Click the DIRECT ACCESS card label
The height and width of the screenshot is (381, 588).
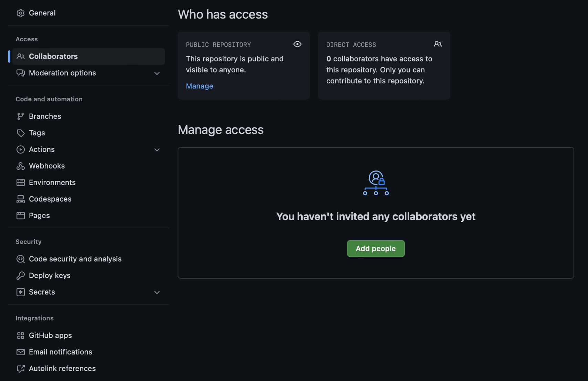click(351, 45)
